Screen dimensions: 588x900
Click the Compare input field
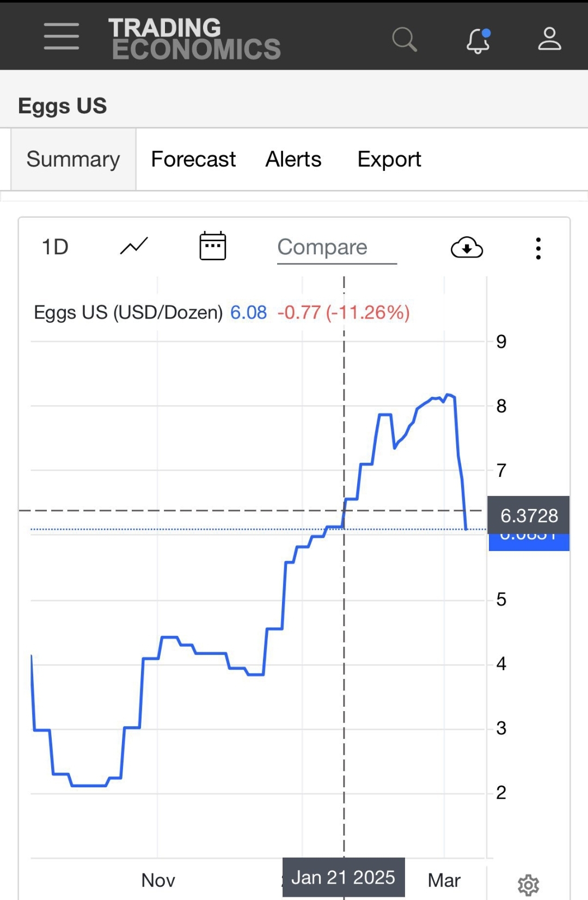click(x=336, y=248)
